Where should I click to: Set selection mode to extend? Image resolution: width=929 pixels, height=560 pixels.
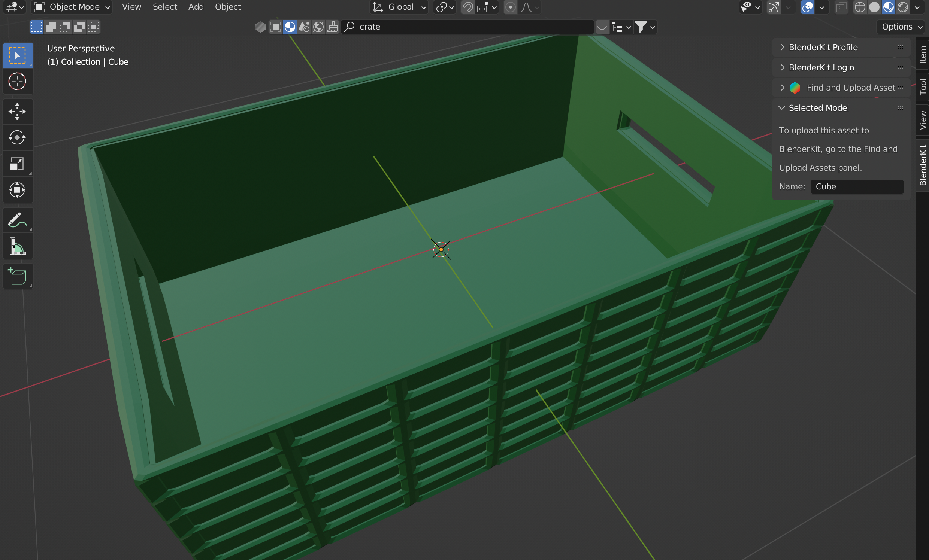click(x=51, y=27)
